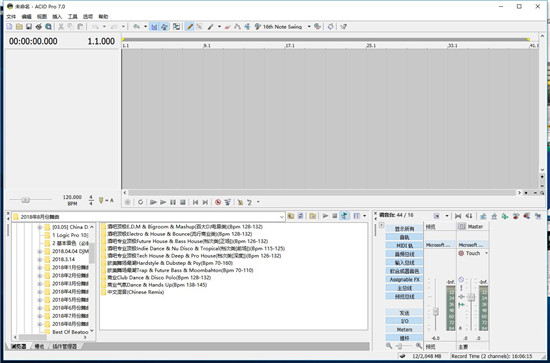
Task: Open the 文件 menu
Action: 11,16
